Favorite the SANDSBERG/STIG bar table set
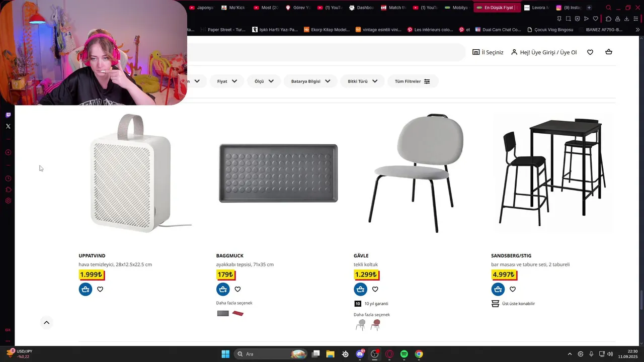This screenshot has height=362, width=644. click(513, 289)
